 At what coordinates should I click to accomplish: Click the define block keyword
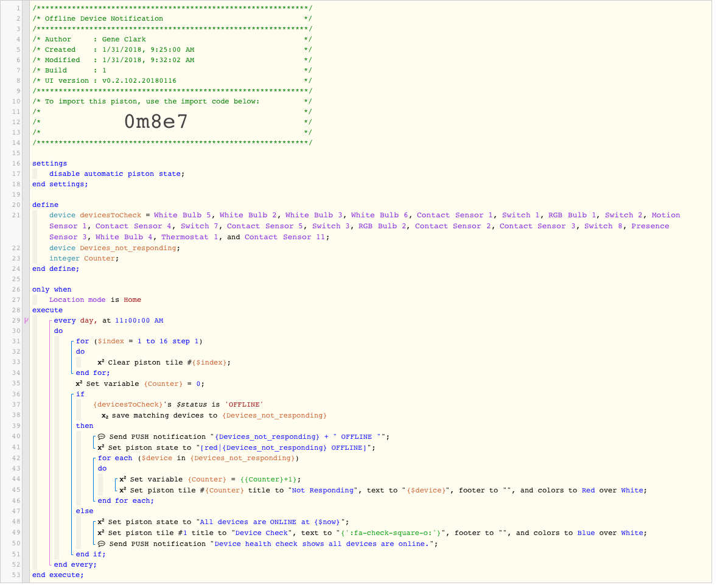[45, 206]
